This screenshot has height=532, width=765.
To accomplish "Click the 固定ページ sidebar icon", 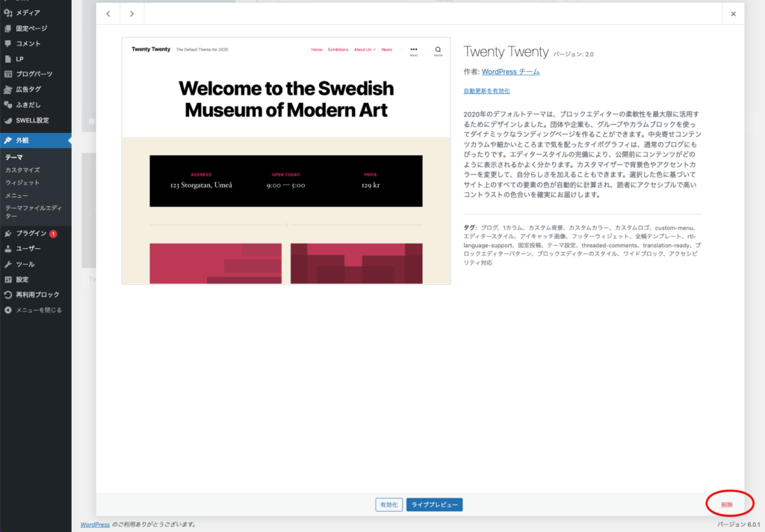I will [7, 28].
